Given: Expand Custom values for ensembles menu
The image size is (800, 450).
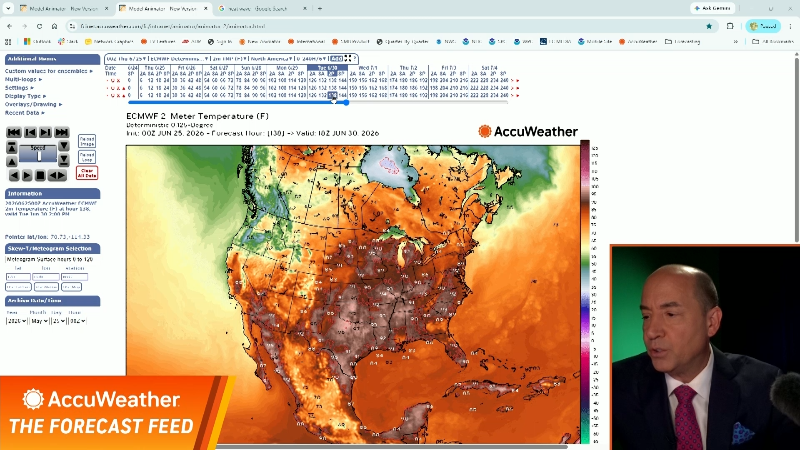Looking at the screenshot, I should pyautogui.click(x=49, y=71).
